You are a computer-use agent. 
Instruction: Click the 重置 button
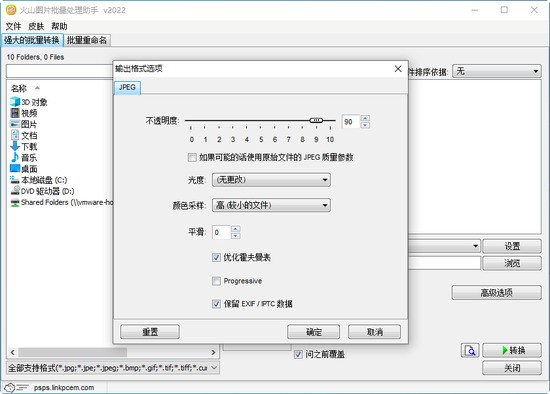(150, 332)
